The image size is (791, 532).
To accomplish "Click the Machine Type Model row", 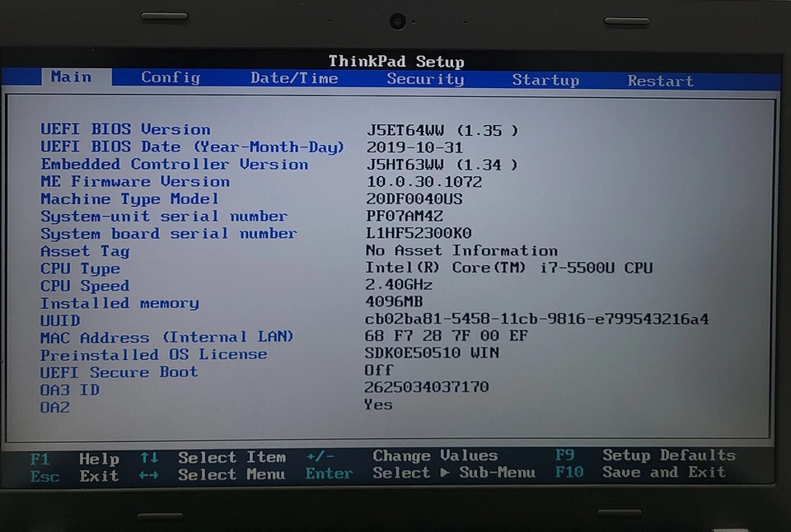I will pos(129,198).
